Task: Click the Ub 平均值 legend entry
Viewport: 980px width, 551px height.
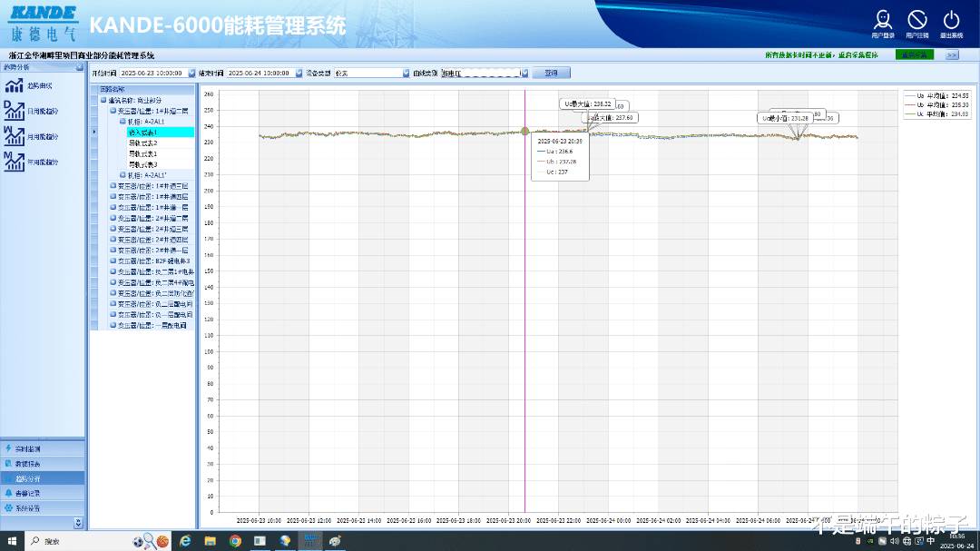Action: 937,105
